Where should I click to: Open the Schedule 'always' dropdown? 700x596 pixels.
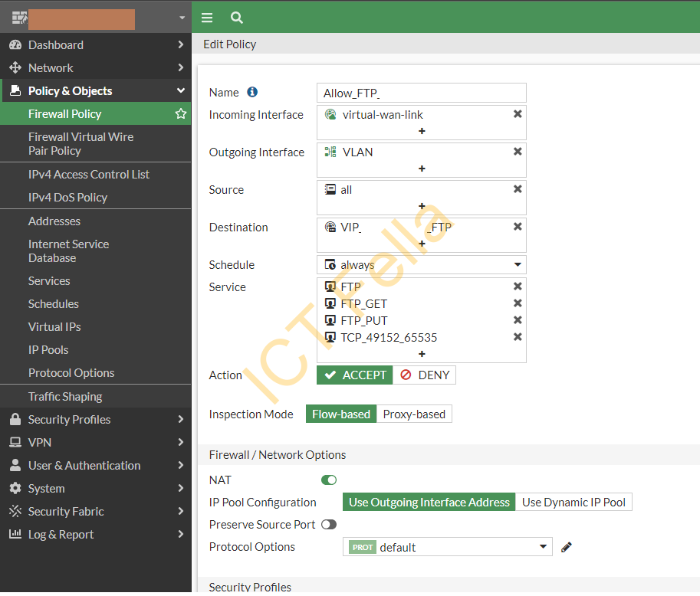point(422,265)
